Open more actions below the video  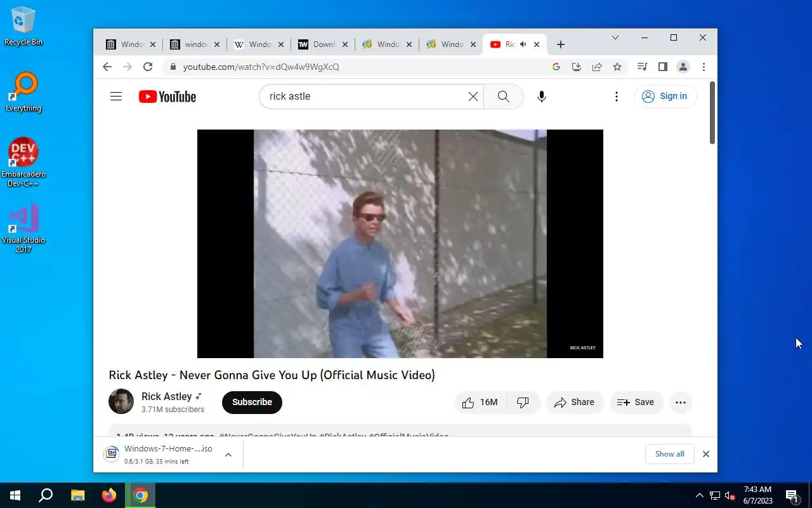pos(681,403)
